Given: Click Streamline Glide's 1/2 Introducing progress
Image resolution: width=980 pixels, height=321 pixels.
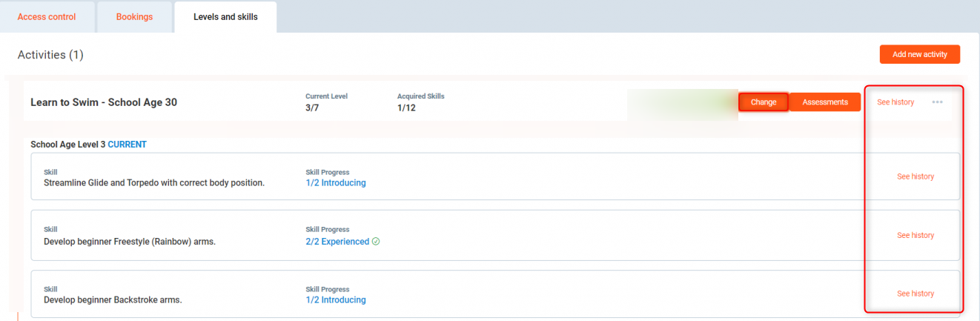Looking at the screenshot, I should [x=335, y=182].
